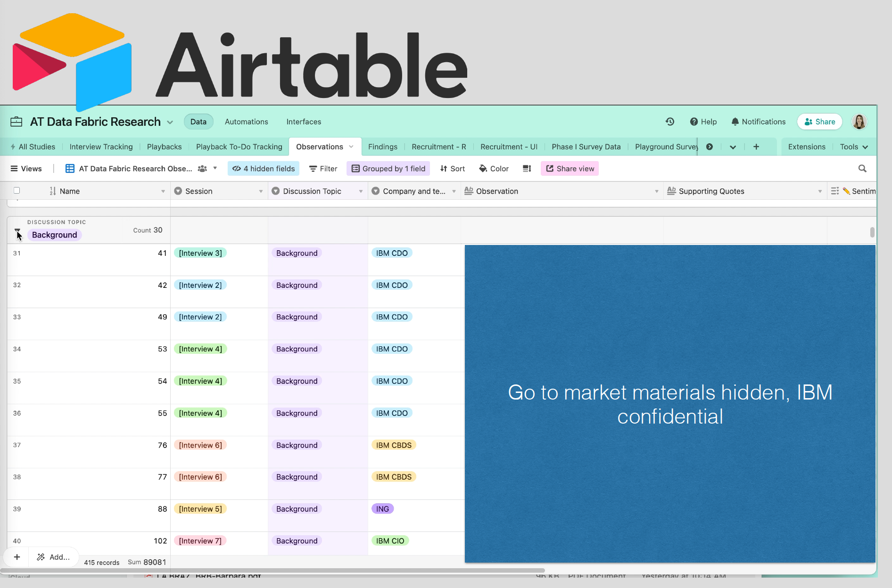
Task: Click the Supporting Quotes text field icon
Action: 671,191
